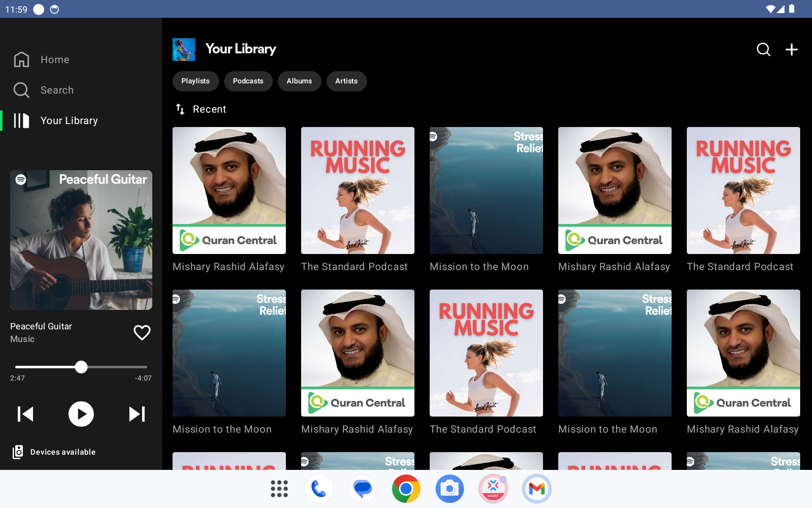
Task: Filter library by Playlists chip
Action: (x=195, y=81)
